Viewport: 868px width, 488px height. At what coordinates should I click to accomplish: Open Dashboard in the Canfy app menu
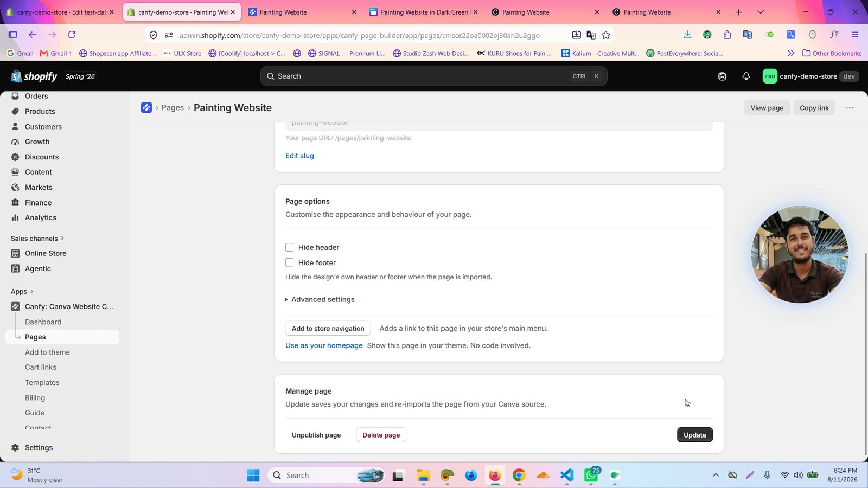tap(43, 322)
